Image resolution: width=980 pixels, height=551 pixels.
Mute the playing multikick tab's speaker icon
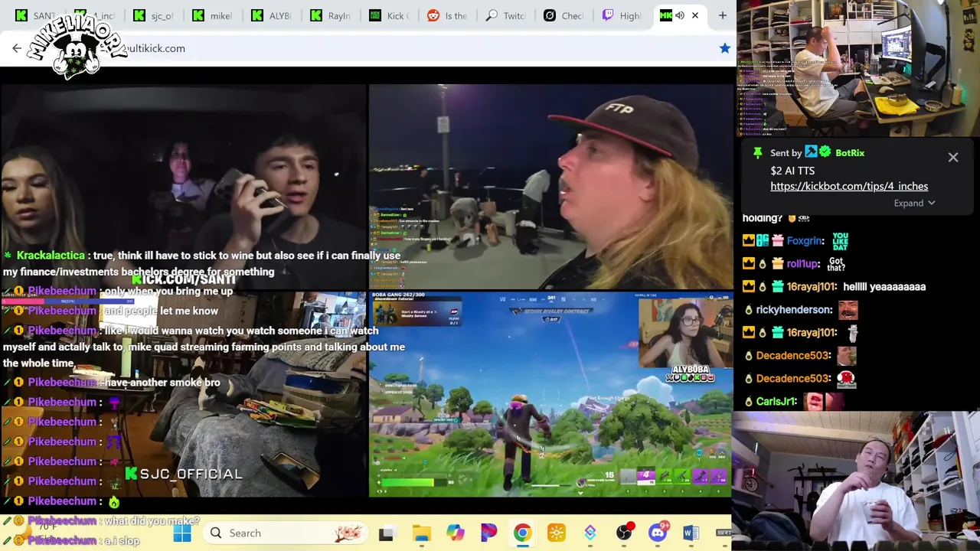679,15
